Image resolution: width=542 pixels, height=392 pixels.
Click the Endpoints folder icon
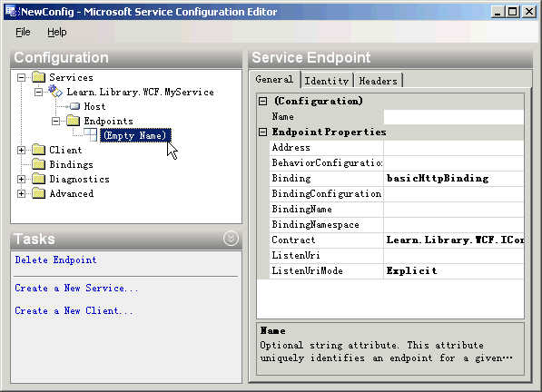[74, 121]
